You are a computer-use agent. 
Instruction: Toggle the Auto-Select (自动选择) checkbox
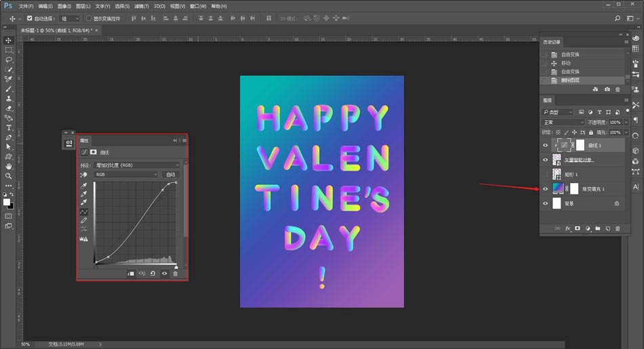click(x=30, y=18)
